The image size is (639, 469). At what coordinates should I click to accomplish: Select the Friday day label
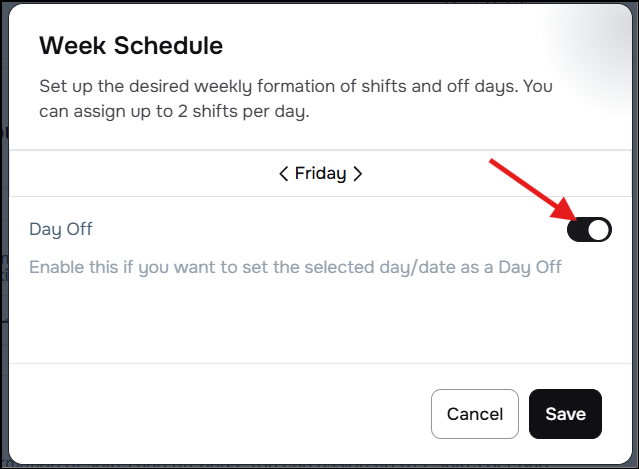coord(320,174)
